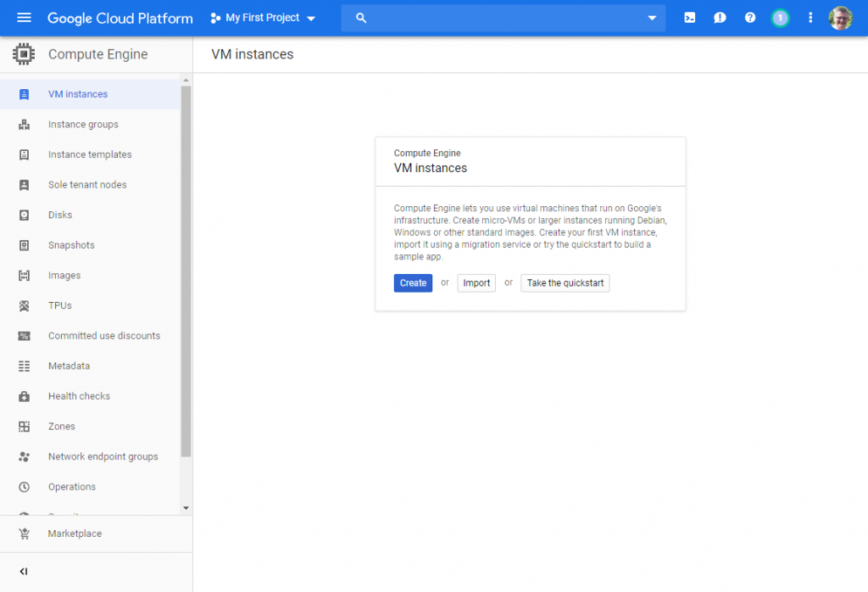
Task: Click the sidebar scroll up arrow
Action: 186,81
